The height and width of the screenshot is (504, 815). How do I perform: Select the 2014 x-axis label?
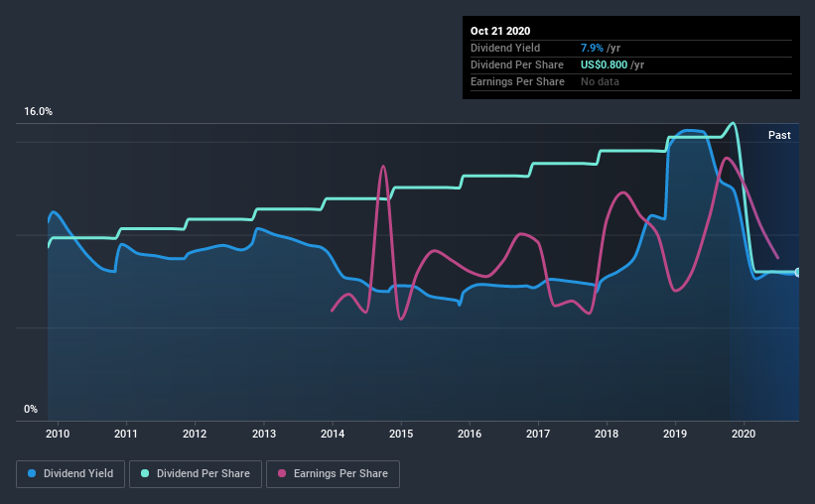(x=333, y=434)
